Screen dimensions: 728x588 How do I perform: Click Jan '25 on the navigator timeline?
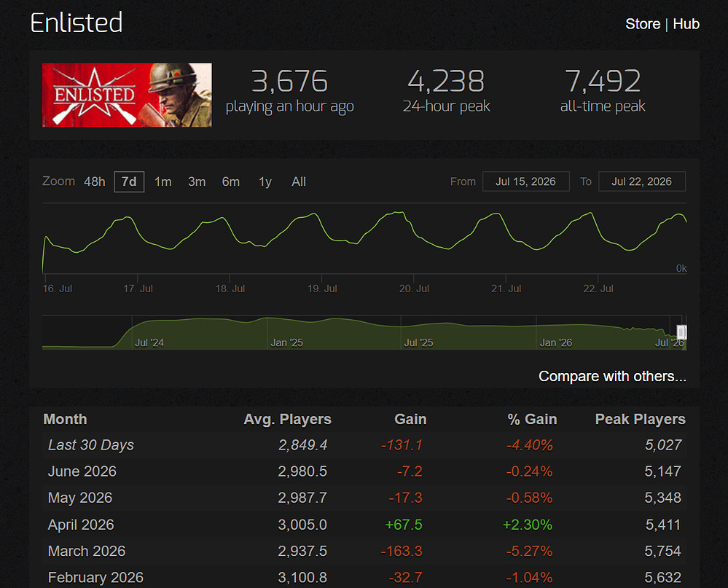point(286,342)
